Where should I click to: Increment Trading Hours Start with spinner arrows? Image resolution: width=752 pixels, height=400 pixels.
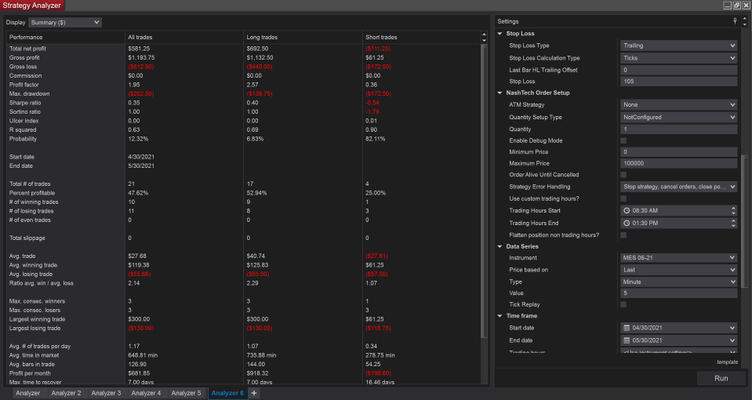point(733,208)
